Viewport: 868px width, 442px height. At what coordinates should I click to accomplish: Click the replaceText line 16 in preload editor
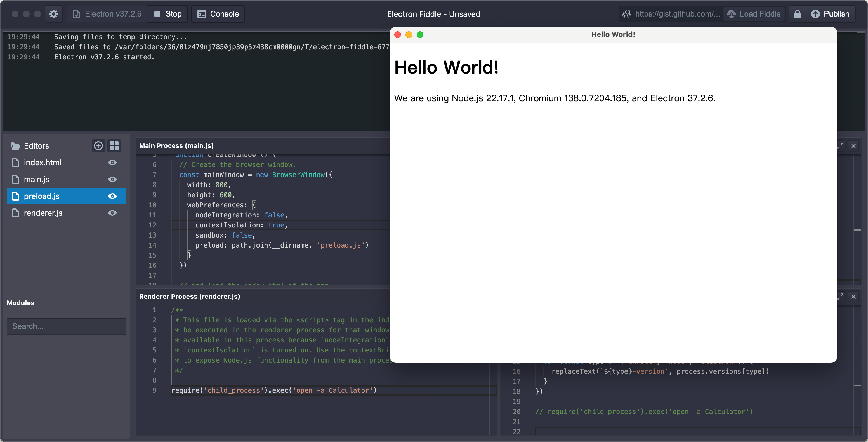[660, 371]
